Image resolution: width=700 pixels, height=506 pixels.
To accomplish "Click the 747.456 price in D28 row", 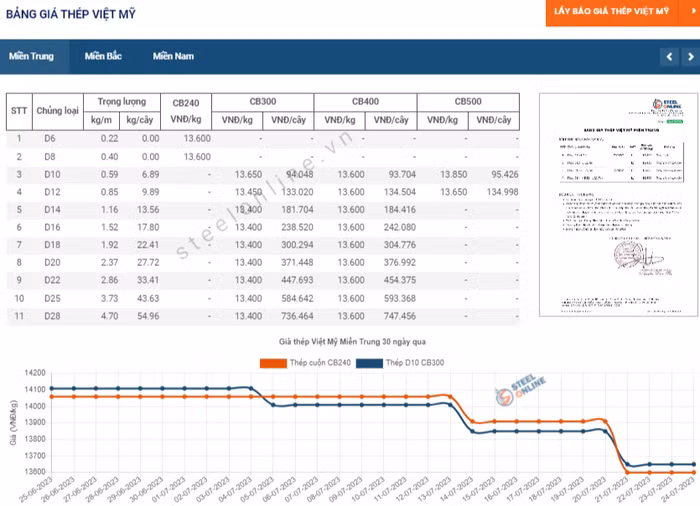I will (400, 316).
